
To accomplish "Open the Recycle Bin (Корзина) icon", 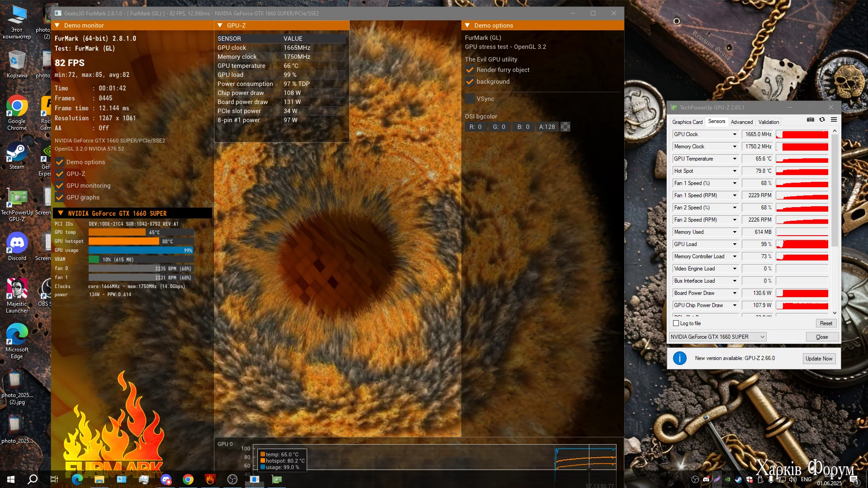I will point(17,64).
